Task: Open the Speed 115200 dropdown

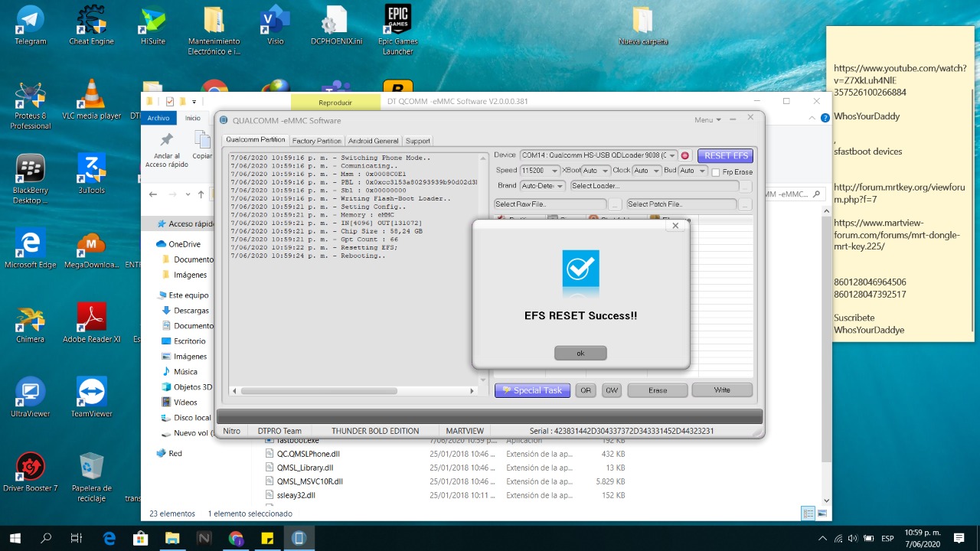Action: tap(539, 171)
